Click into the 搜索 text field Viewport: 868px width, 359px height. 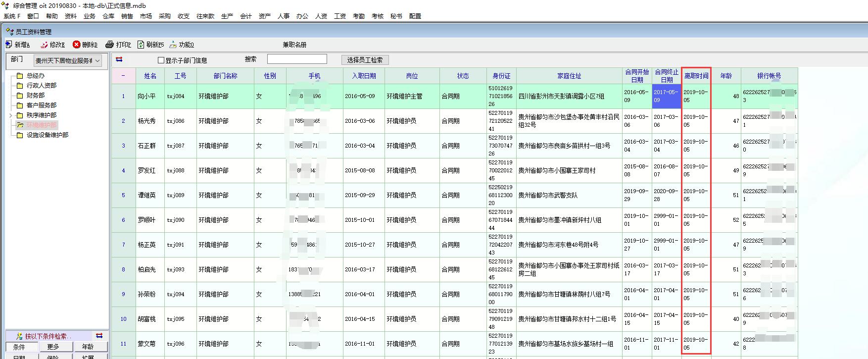pos(297,59)
